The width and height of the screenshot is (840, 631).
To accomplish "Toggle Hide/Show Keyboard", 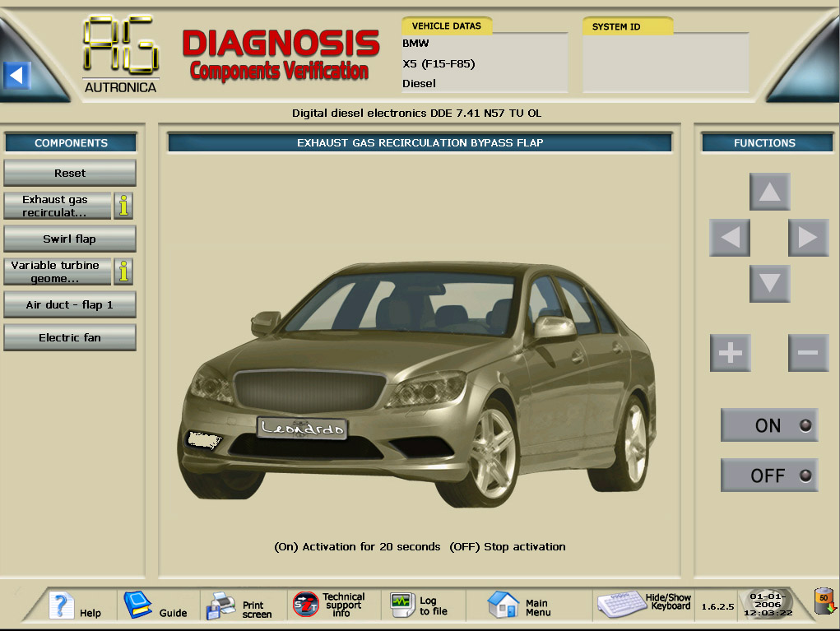I will (644, 605).
